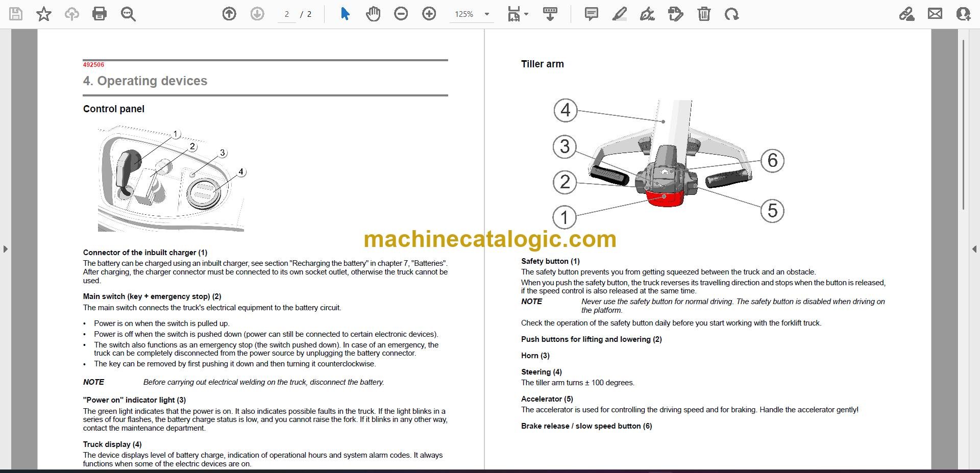Send the file by email envelope icon

[935, 14]
